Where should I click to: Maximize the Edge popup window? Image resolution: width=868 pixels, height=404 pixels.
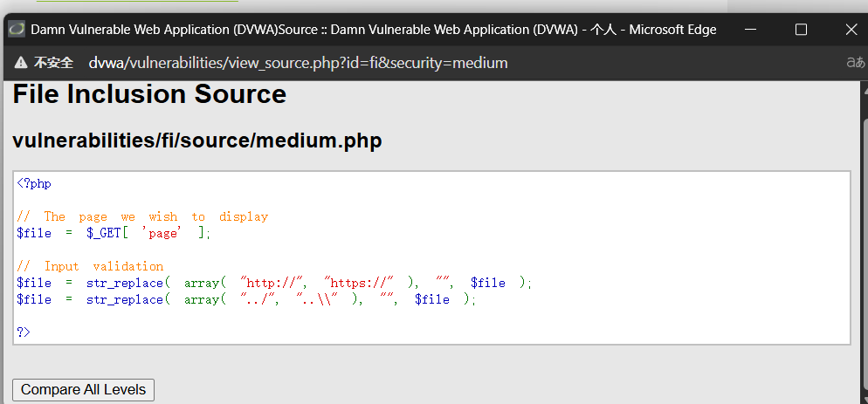coord(801,30)
